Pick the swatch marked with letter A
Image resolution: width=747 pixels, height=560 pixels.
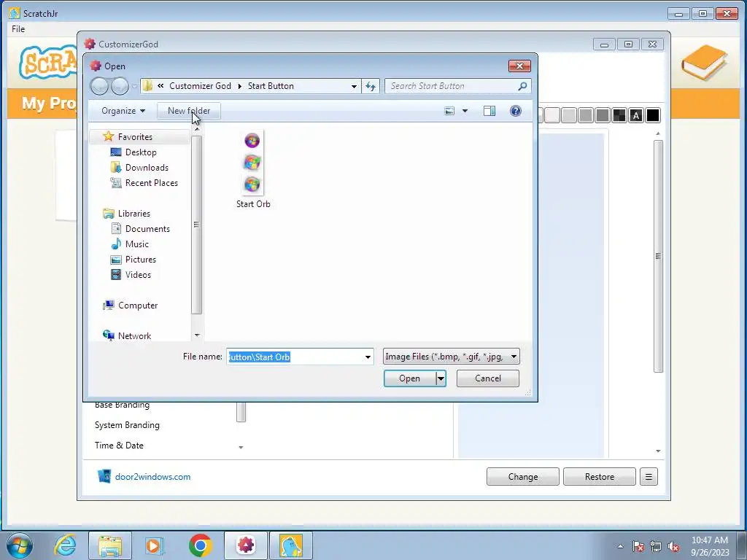coord(636,115)
